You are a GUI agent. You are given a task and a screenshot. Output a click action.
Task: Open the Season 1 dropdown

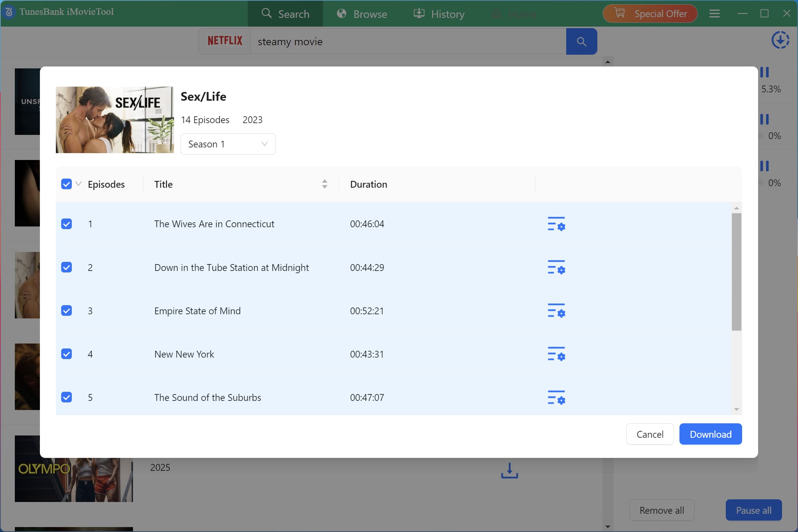point(228,144)
